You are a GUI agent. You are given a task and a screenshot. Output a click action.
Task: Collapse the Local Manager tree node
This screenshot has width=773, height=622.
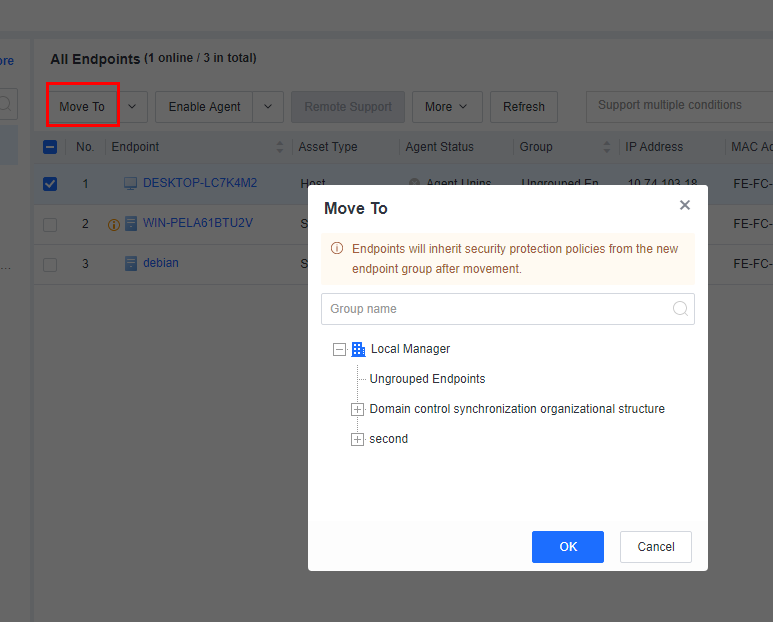click(339, 350)
